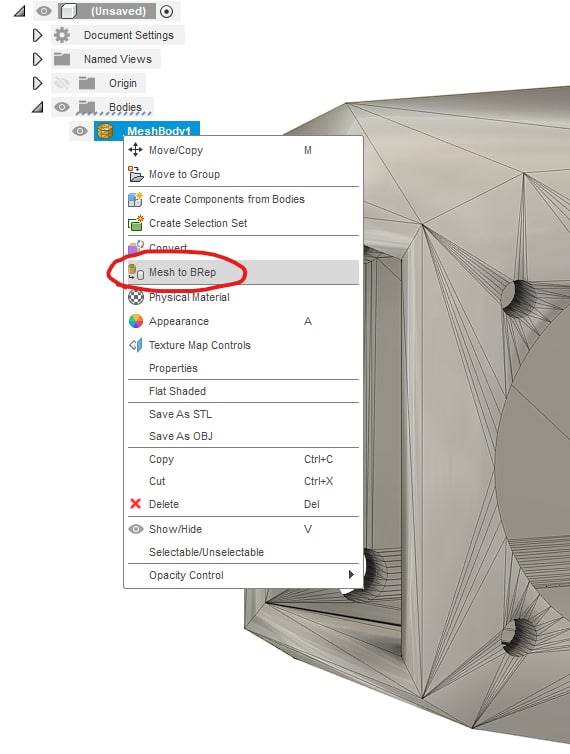
Task: Activate the Unsaved component radio button
Action: tap(166, 11)
